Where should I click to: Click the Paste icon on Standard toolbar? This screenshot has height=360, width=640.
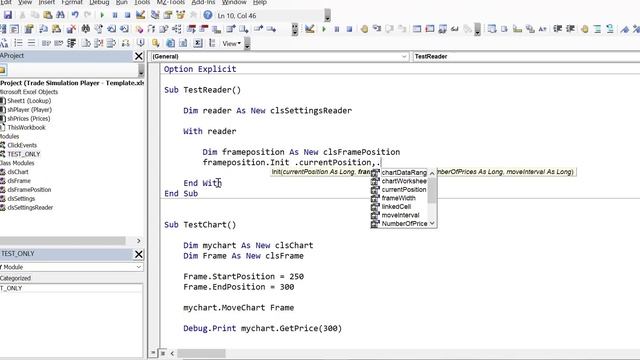coord(48,16)
